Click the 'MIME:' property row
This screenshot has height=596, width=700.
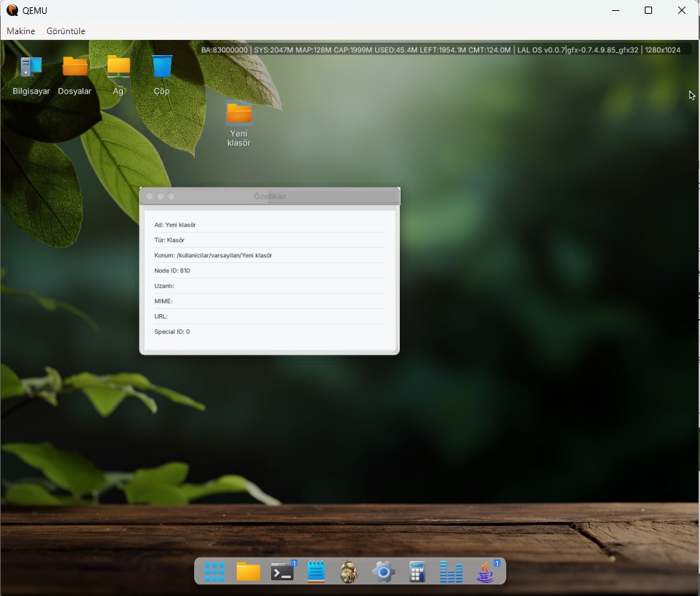[270, 301]
